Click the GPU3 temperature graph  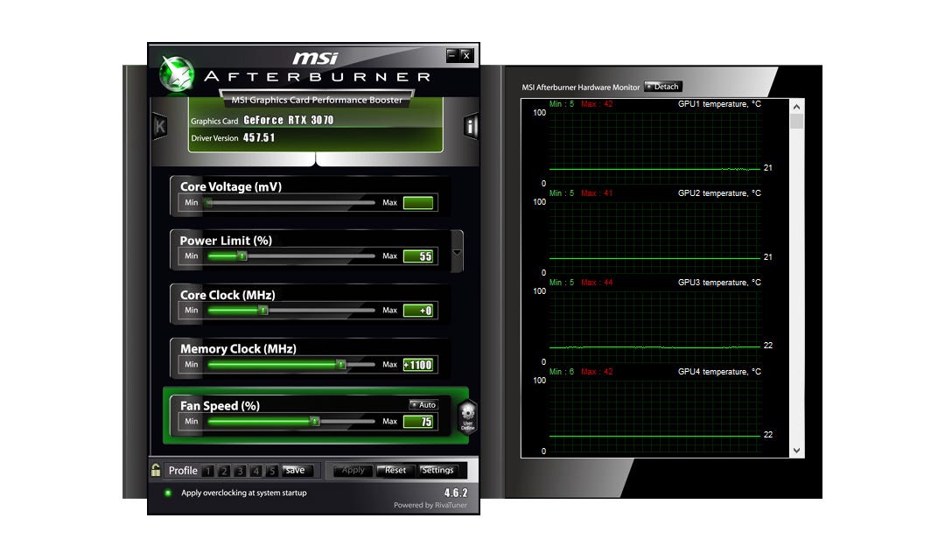(655, 325)
